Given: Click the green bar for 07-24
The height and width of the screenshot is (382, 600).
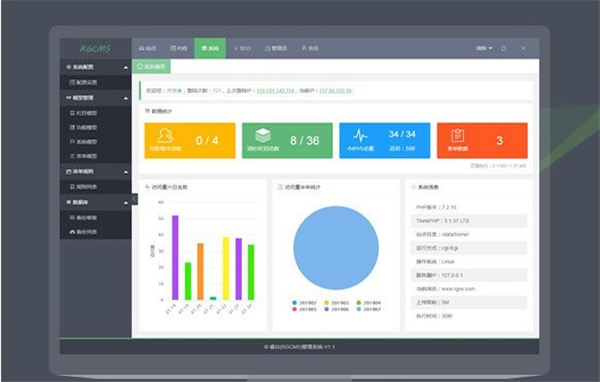Looking at the screenshot, I should pos(251,272).
